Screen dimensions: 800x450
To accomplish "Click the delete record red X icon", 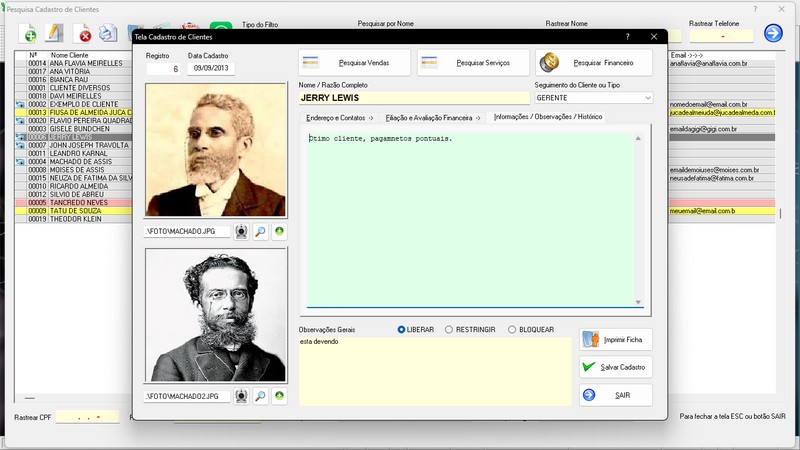I will [x=83, y=34].
